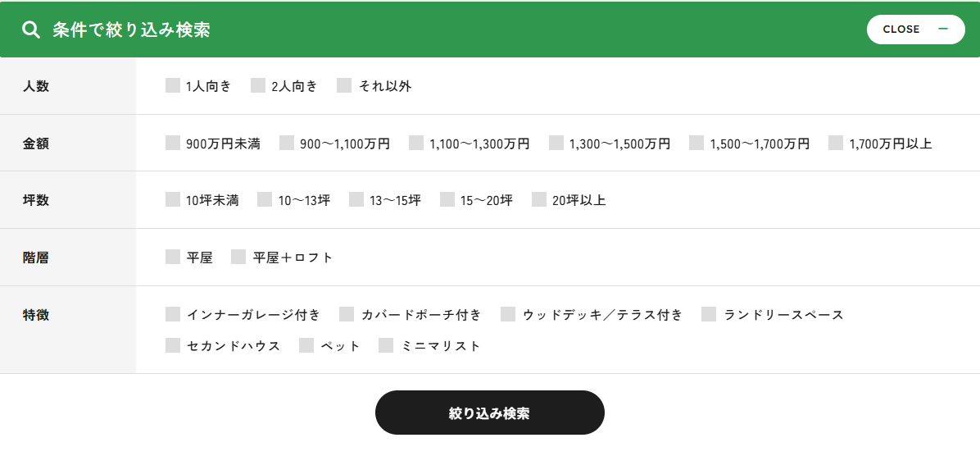Check the ミニマリスト option
The height and width of the screenshot is (456, 980).
point(386,345)
